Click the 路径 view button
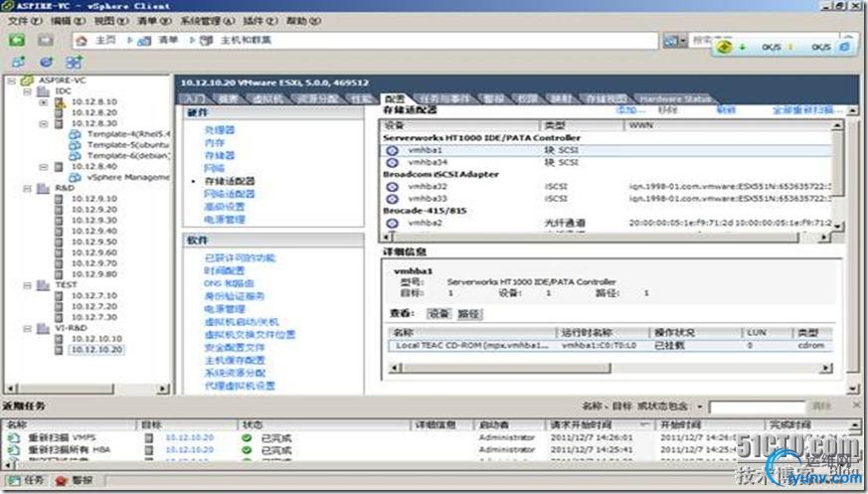 click(x=469, y=314)
